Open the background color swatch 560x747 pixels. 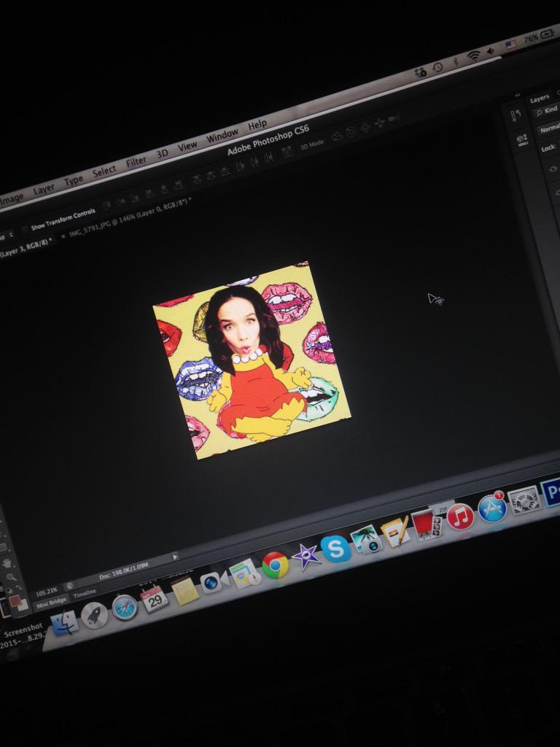coord(23,606)
